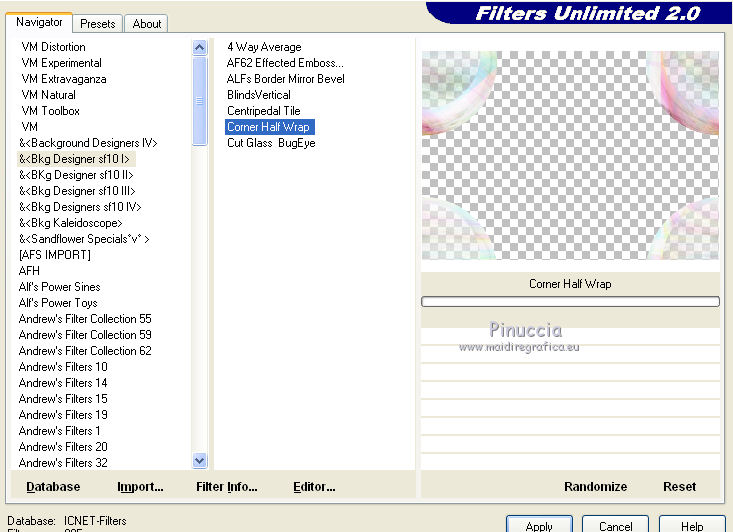Open Help for Filters Unlimited
Image resolution: width=733 pixels, height=532 pixels.
coord(692,525)
